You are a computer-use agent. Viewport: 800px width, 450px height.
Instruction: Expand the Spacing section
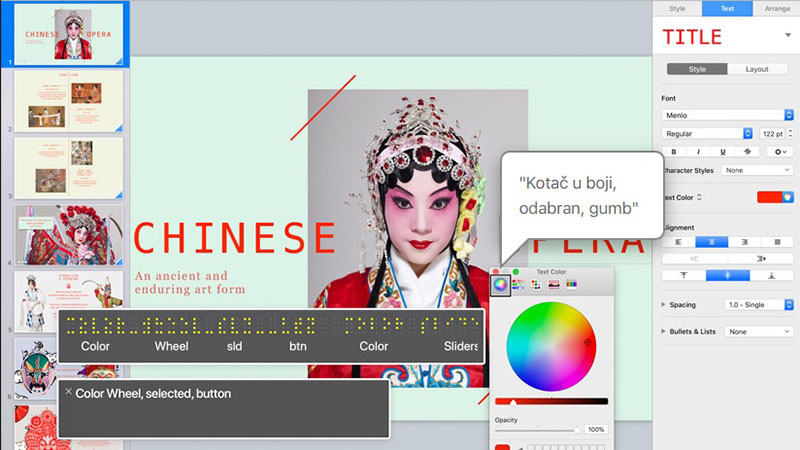tap(666, 304)
